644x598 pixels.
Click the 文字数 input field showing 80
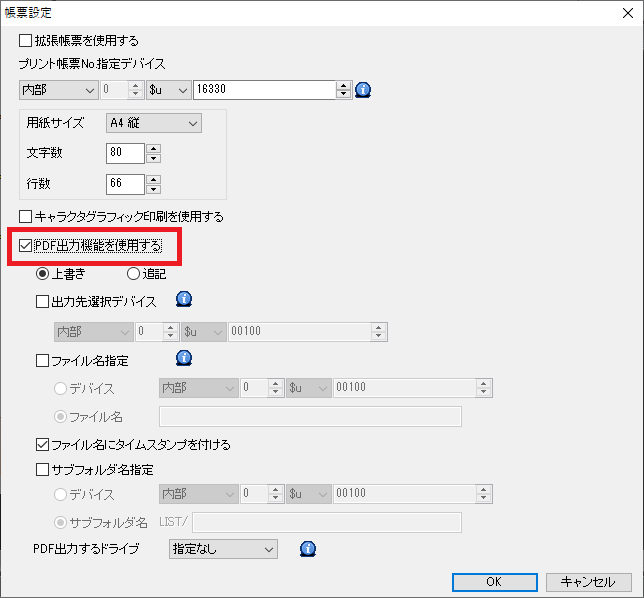tap(124, 153)
